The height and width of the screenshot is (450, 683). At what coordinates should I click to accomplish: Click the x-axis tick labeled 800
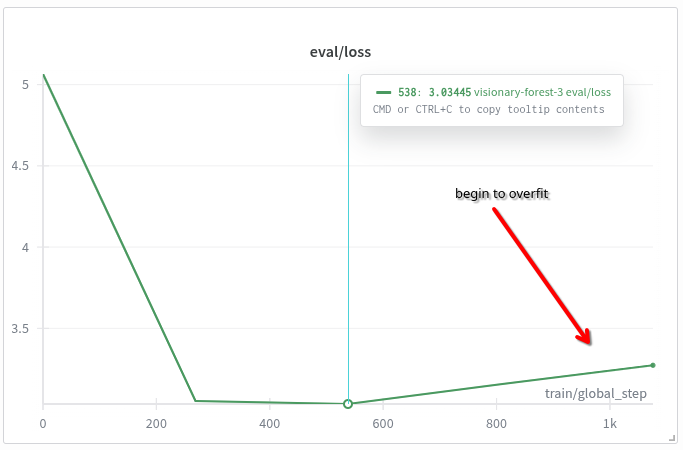pos(496,424)
